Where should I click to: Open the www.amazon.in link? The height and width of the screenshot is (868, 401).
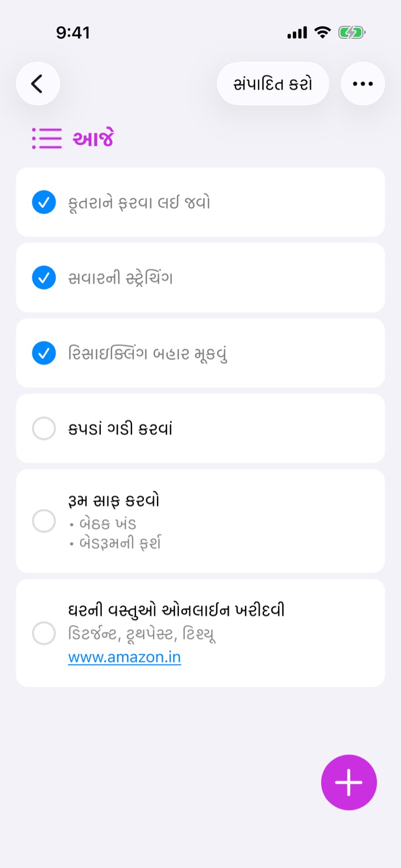click(125, 657)
